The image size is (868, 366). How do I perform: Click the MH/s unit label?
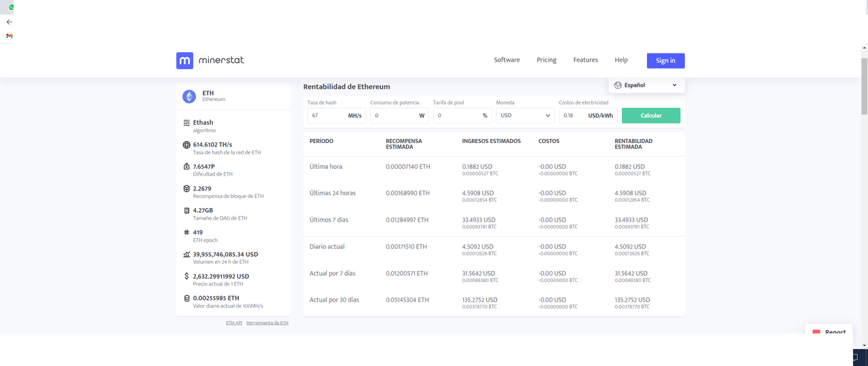355,116
